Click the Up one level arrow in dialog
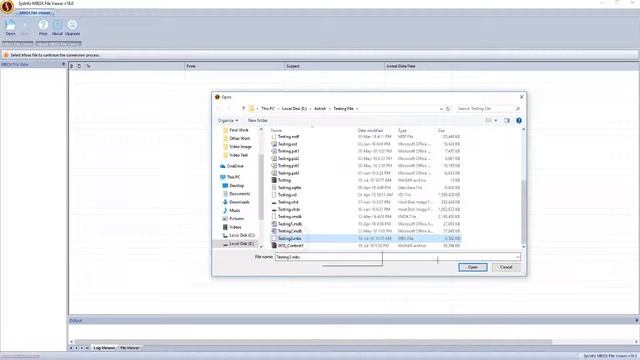The height and width of the screenshot is (360, 640). click(x=244, y=109)
